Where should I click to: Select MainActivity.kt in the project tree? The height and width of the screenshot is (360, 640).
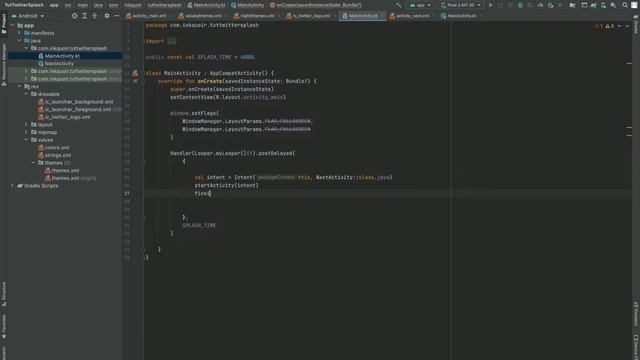pos(62,56)
